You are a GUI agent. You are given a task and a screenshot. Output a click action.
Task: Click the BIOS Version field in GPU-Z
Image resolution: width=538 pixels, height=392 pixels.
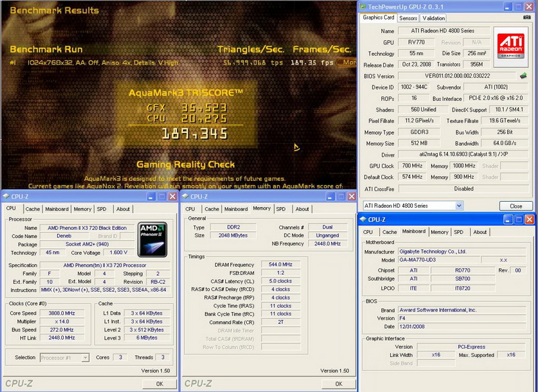[457, 76]
